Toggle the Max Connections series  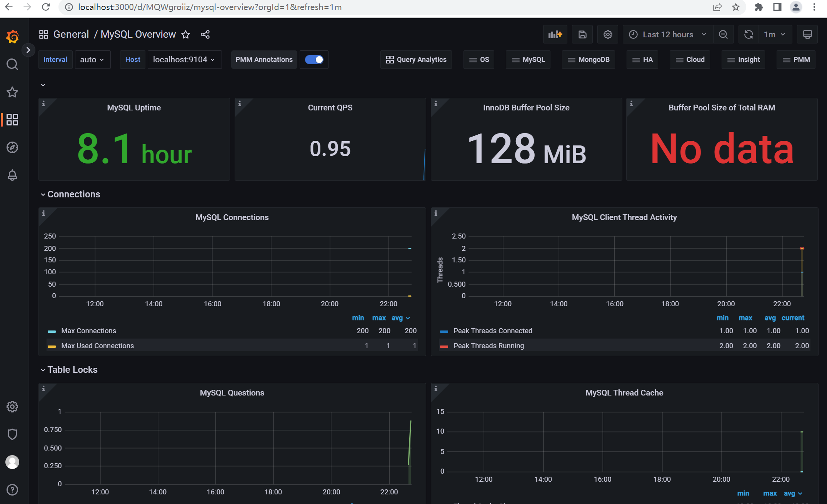[x=88, y=331]
